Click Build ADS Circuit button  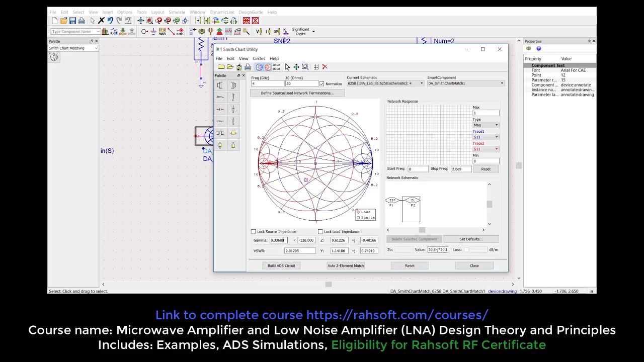pos(281,265)
